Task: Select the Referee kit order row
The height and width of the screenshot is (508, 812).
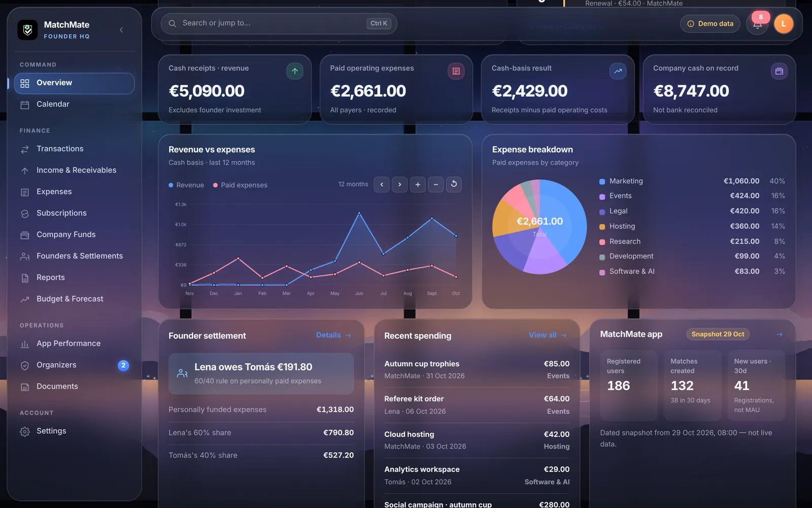Action: pos(477,405)
